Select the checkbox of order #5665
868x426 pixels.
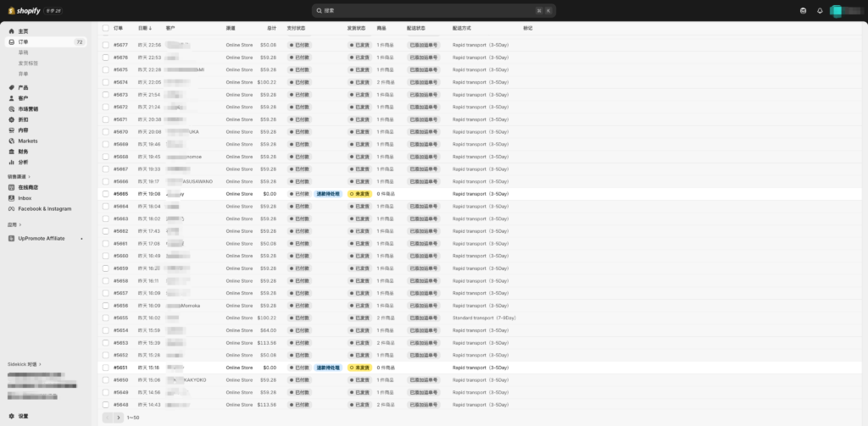[x=106, y=194]
